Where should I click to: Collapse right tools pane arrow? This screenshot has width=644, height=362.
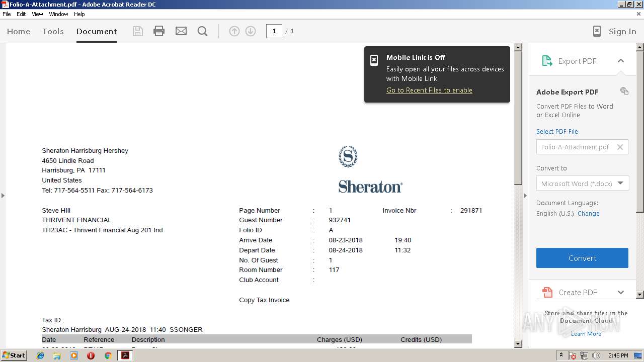(x=525, y=196)
